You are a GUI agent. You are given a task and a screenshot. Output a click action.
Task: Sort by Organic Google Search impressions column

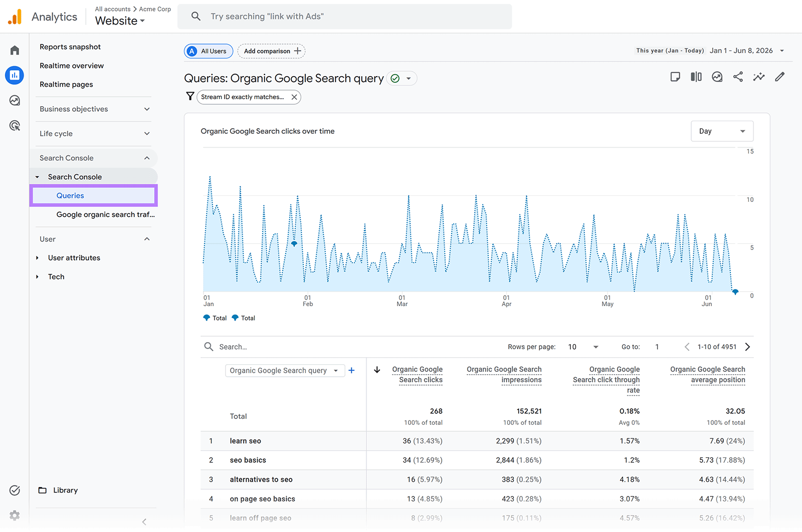(x=504, y=375)
